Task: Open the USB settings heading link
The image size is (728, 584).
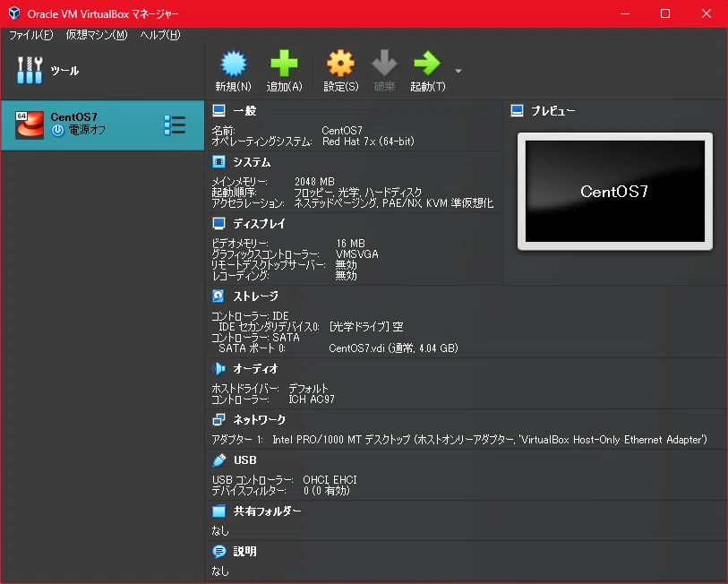Action: point(245,460)
